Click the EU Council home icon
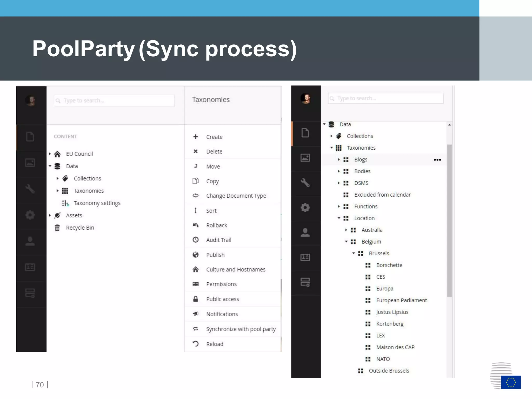Image resolution: width=532 pixels, height=399 pixels. pos(57,154)
